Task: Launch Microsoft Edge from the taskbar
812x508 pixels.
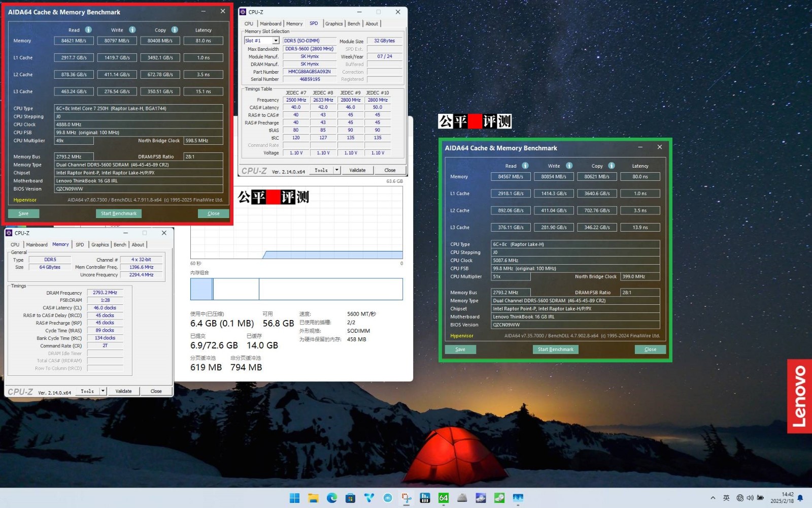Action: 332,498
